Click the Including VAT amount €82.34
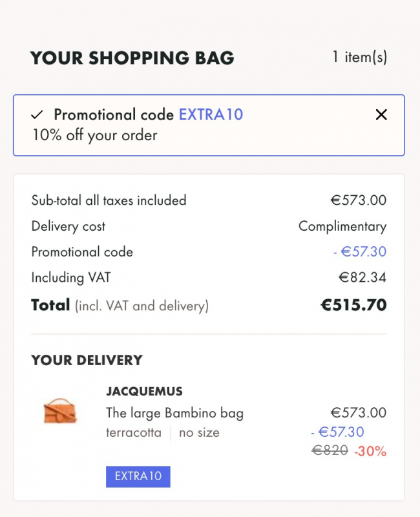The height and width of the screenshot is (517, 420). pyautogui.click(x=362, y=278)
